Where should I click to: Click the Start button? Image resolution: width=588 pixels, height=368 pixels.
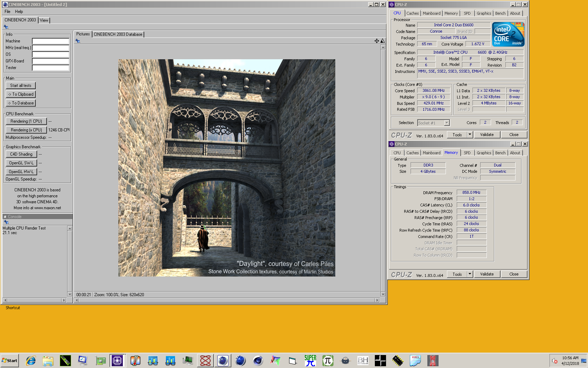click(10, 360)
